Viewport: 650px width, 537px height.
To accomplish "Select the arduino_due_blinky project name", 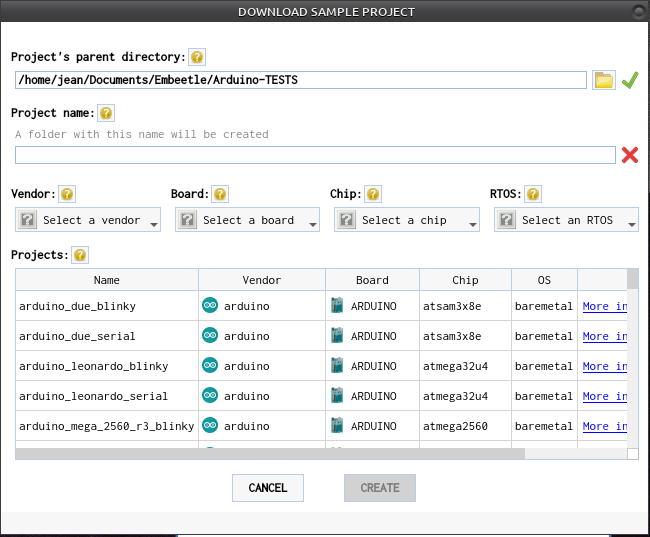I will [x=78, y=306].
